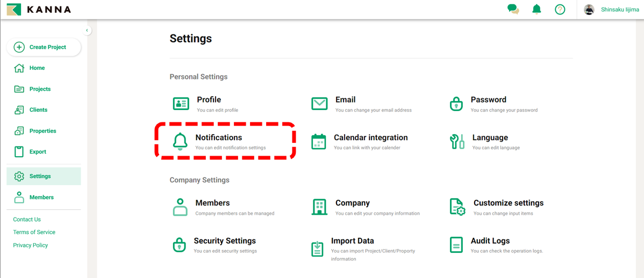Go to Projects in the sidebar
Screen dimensions: 644x278
[x=40, y=89]
